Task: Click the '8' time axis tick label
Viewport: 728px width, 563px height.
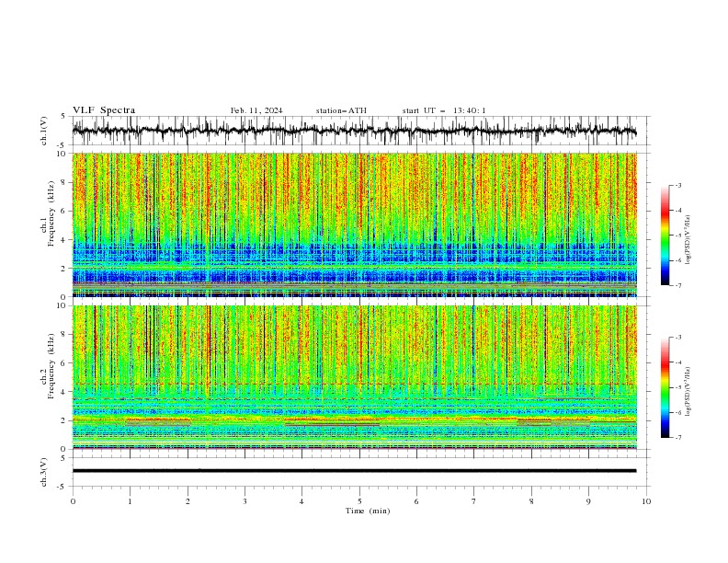Action: [531, 501]
